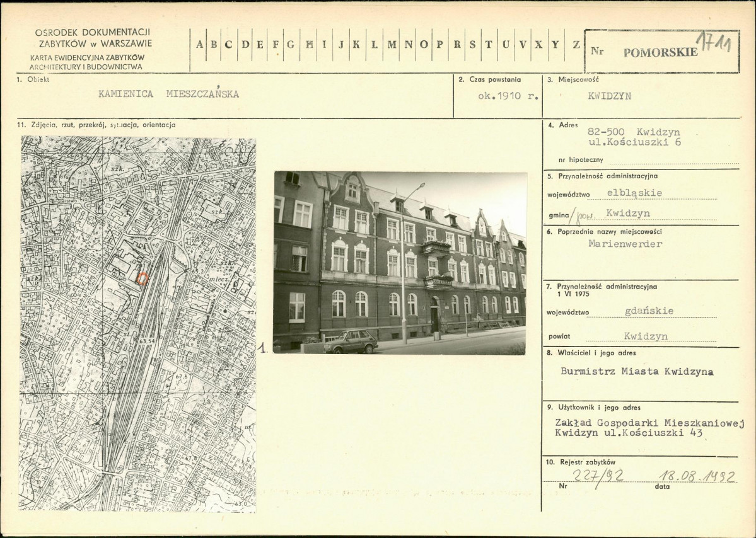Click the POMORSKIE number stamp
This screenshot has height=538, width=756.
coord(660,52)
